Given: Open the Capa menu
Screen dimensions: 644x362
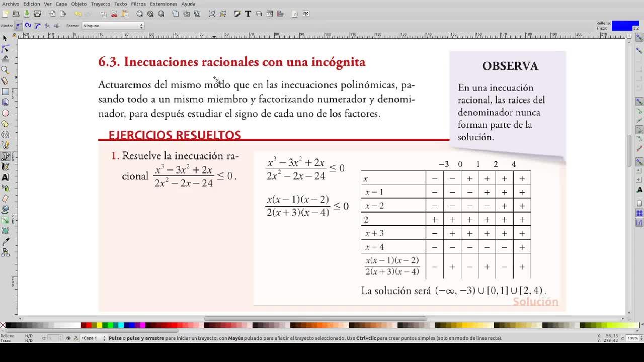Looking at the screenshot, I should (x=61, y=4).
